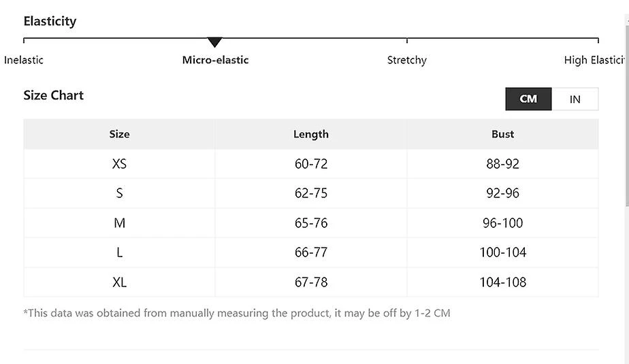Click the High Elasticity label

pyautogui.click(x=594, y=60)
